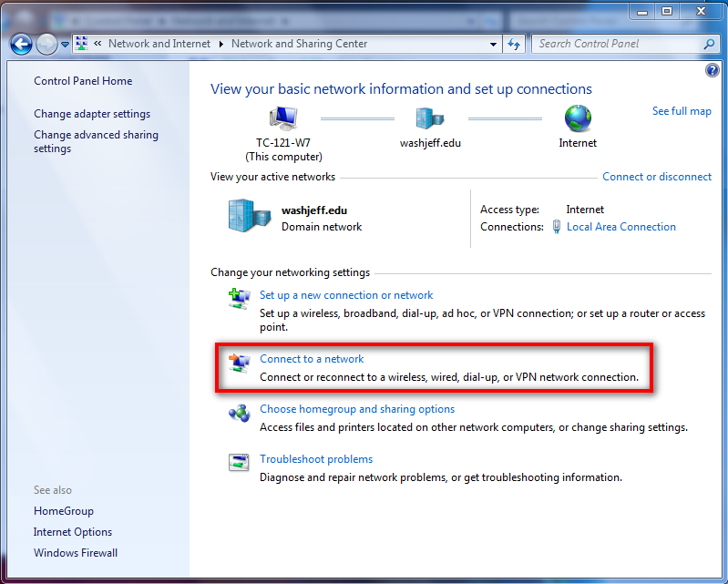Open the recent pages dropdown arrow
This screenshot has width=728, height=584.
click(65, 45)
